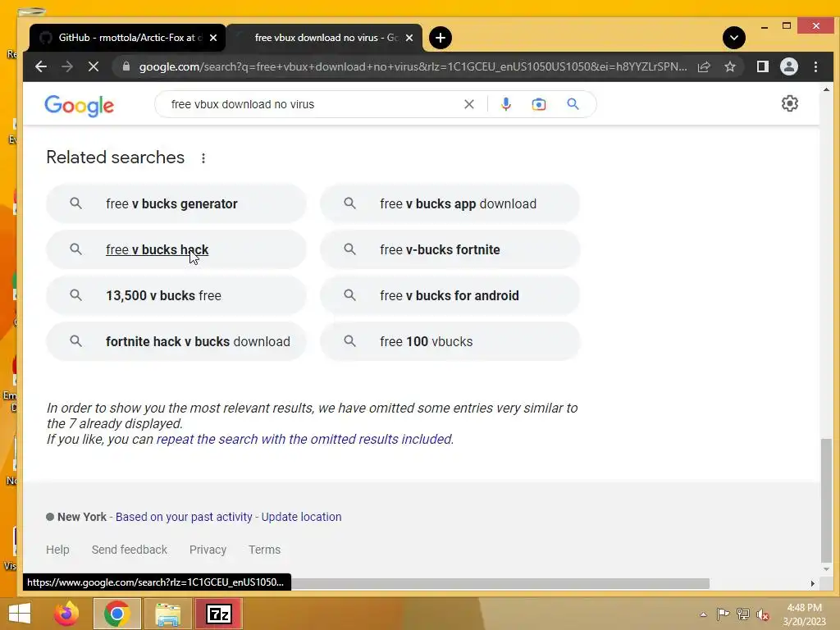
Task: Click the horizontal scrollbar thumb
Action: 500,583
